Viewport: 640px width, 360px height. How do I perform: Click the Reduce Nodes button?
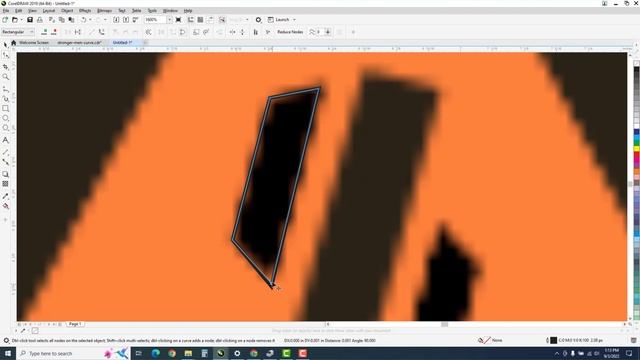click(290, 32)
